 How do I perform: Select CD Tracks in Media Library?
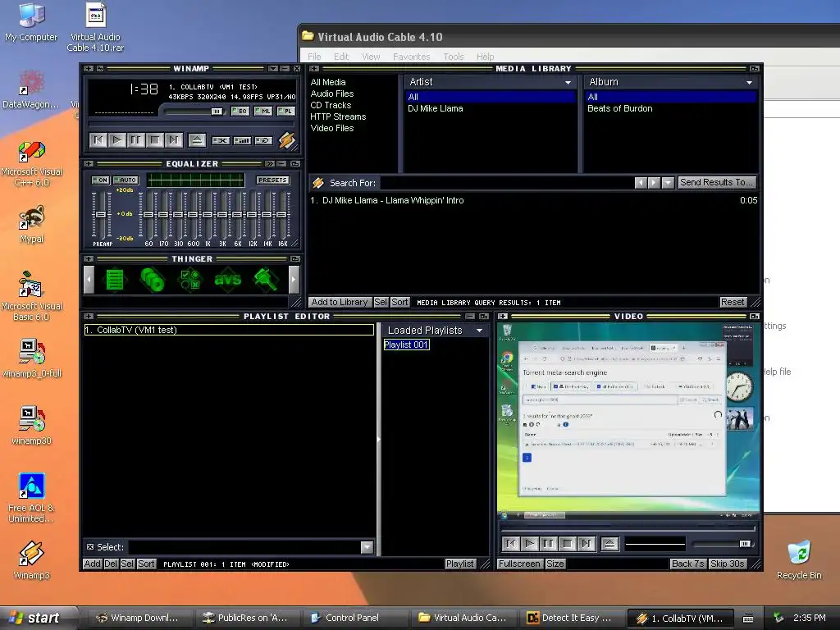point(331,105)
